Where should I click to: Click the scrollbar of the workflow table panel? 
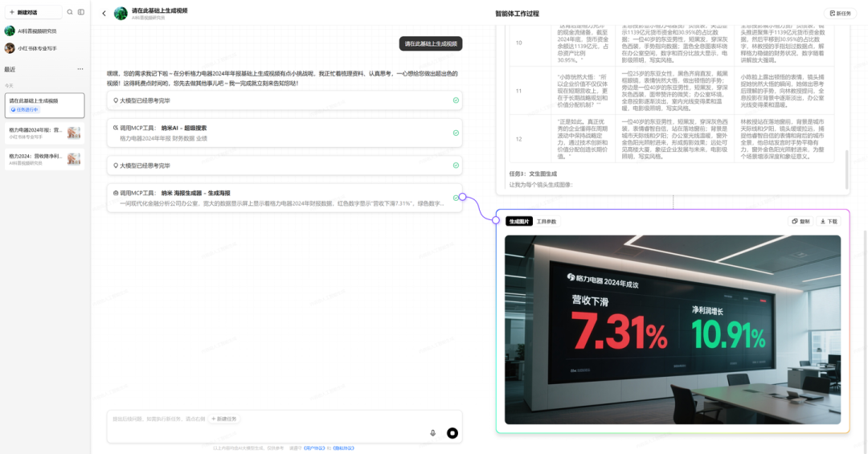tap(846, 169)
